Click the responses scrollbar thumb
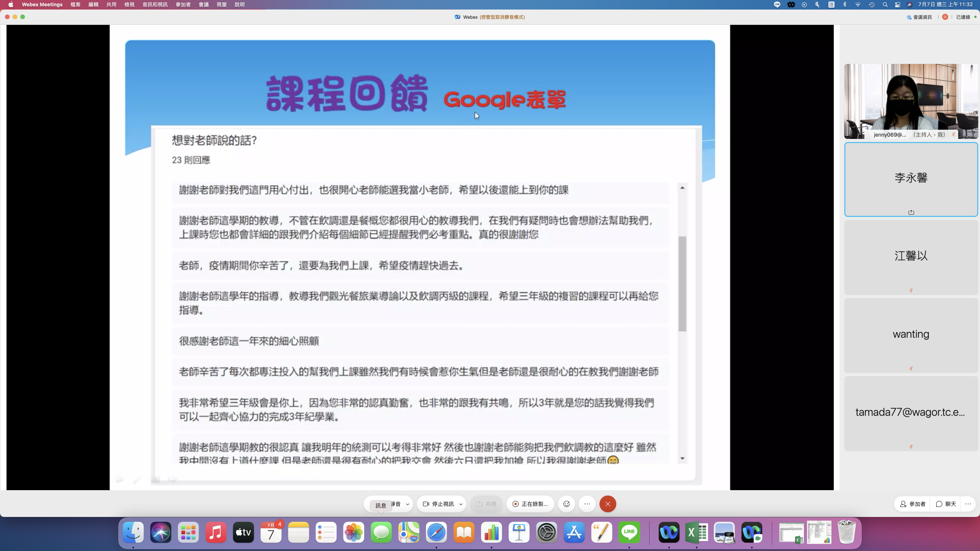This screenshot has width=980, height=551. 682,283
